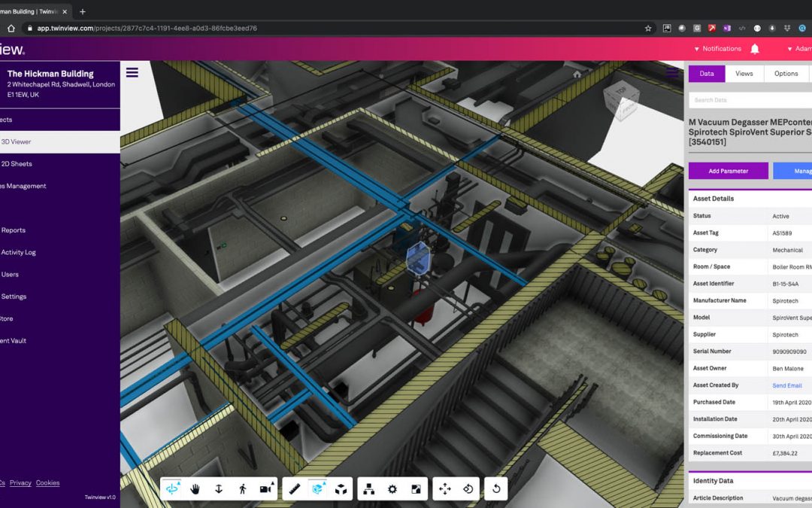Expand the Notifications dropdown
Viewport: 812px width, 508px height.
coord(718,49)
